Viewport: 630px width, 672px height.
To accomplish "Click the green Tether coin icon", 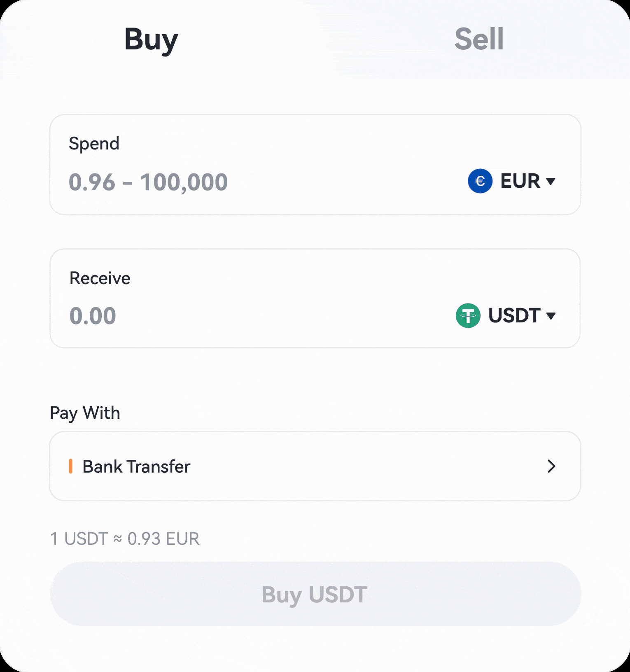I will (x=468, y=316).
